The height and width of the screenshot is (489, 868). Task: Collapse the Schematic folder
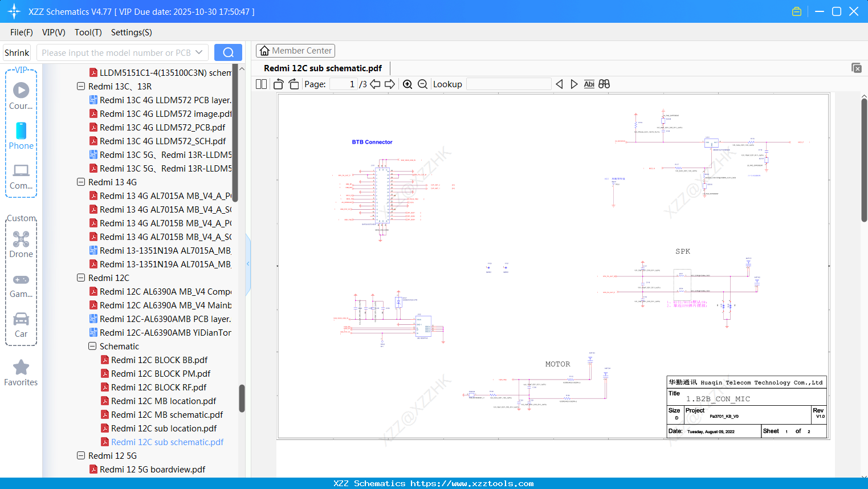pos(92,346)
